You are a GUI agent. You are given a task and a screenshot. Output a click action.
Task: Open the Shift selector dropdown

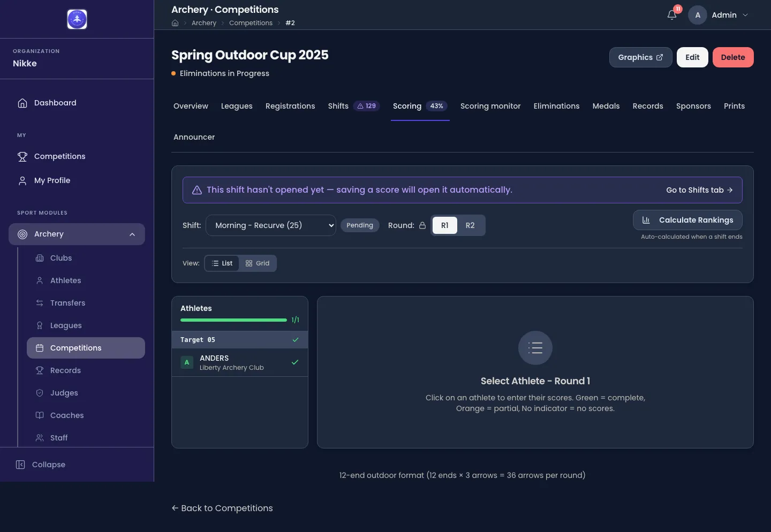(x=271, y=225)
